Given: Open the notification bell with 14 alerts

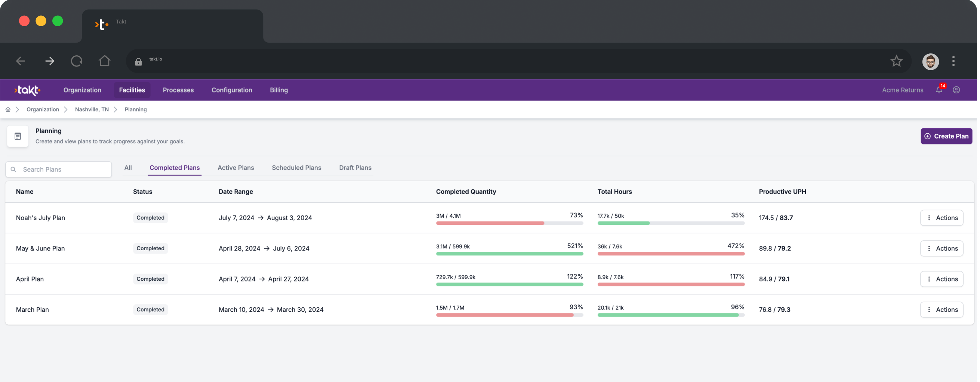Looking at the screenshot, I should tap(938, 90).
